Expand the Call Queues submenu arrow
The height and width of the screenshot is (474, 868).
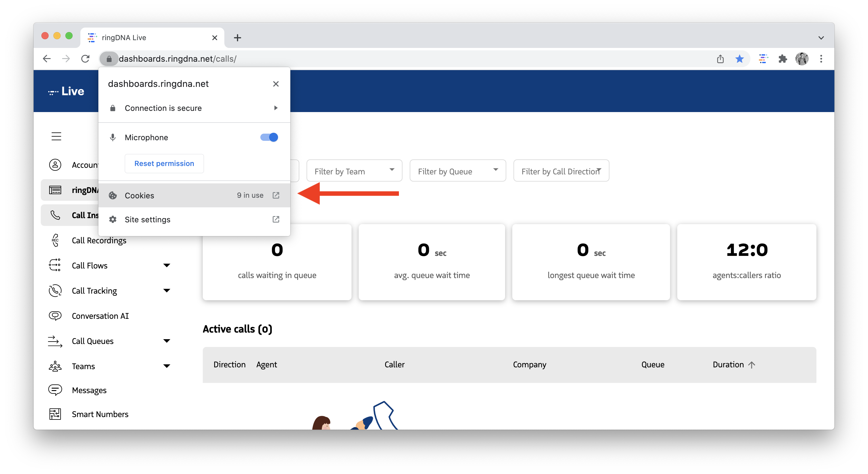tap(167, 341)
